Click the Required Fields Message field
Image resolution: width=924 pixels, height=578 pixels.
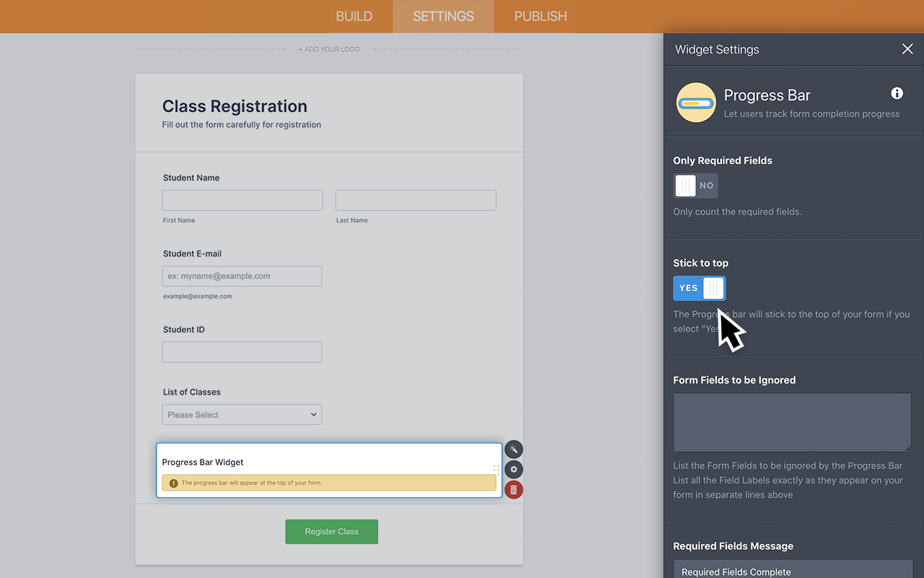(x=792, y=571)
